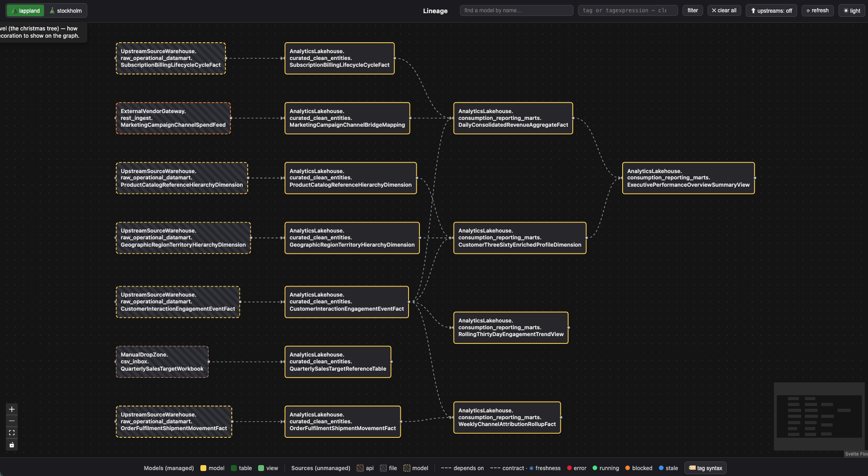Click the yellow model legend swatch
The image size is (868, 476).
pyautogui.click(x=204, y=468)
